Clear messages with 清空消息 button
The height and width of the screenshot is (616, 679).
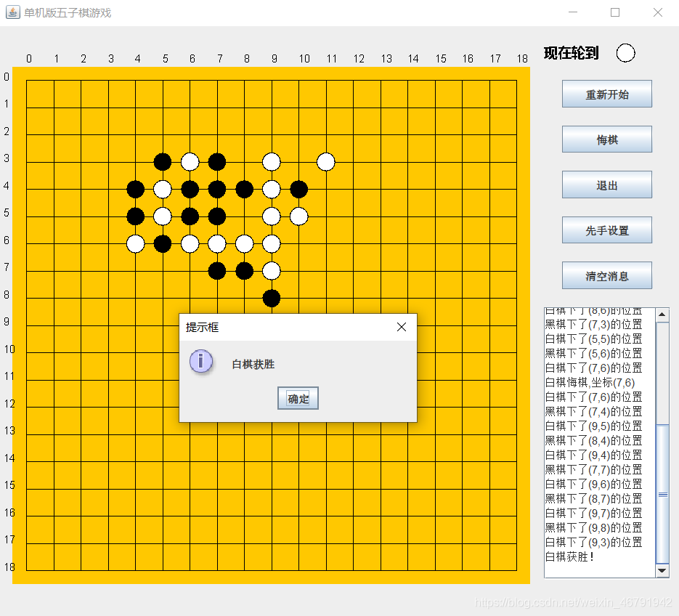coord(606,275)
